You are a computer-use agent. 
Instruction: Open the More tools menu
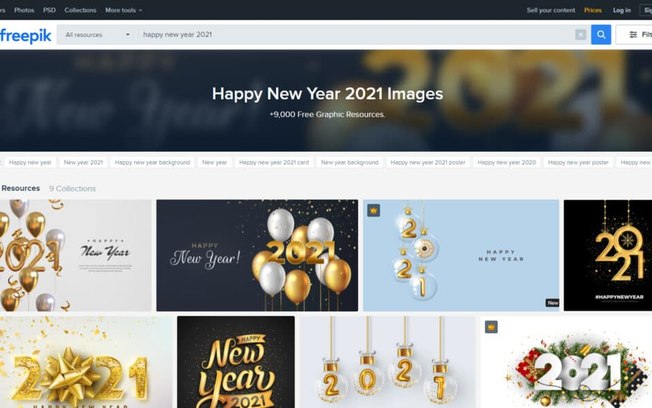[x=123, y=10]
